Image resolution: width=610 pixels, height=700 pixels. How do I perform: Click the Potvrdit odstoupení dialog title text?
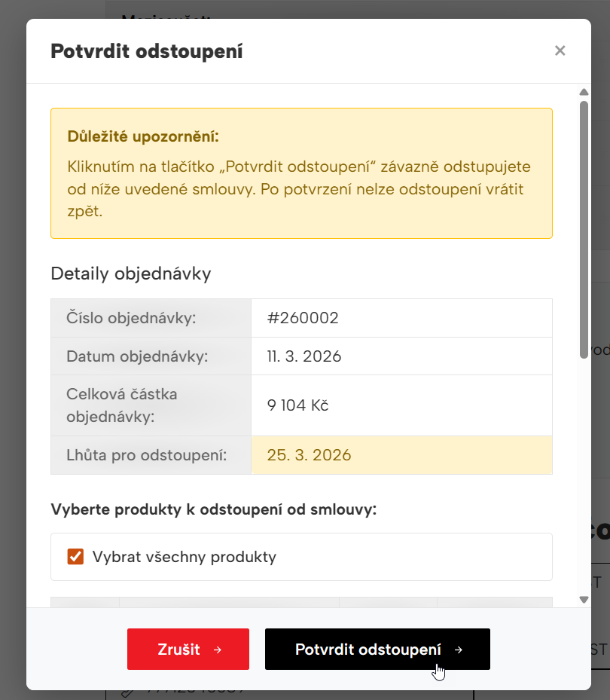(x=146, y=51)
